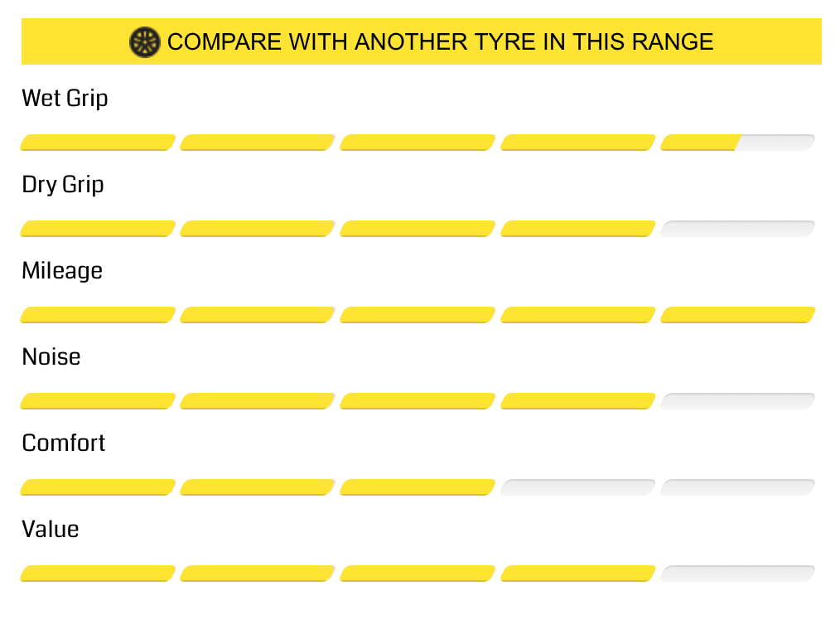This screenshot has height=620, width=840.
Task: Click the first Value rating segment
Action: point(98,574)
